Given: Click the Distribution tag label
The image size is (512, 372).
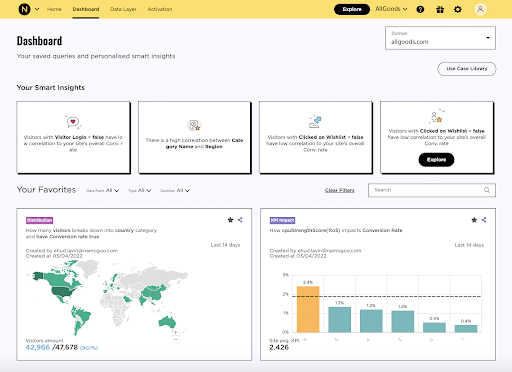Looking at the screenshot, I should click(x=39, y=220).
